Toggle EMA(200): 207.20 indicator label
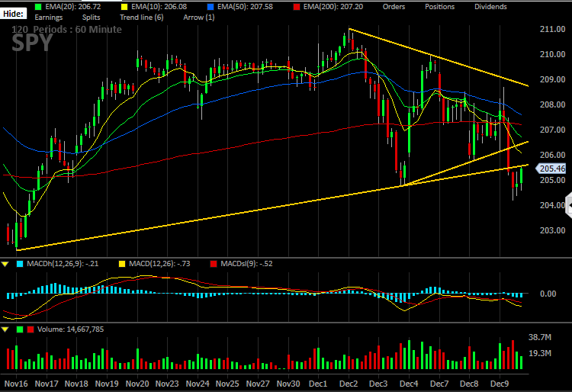Viewport: 572px width, 392px height. 333,7
